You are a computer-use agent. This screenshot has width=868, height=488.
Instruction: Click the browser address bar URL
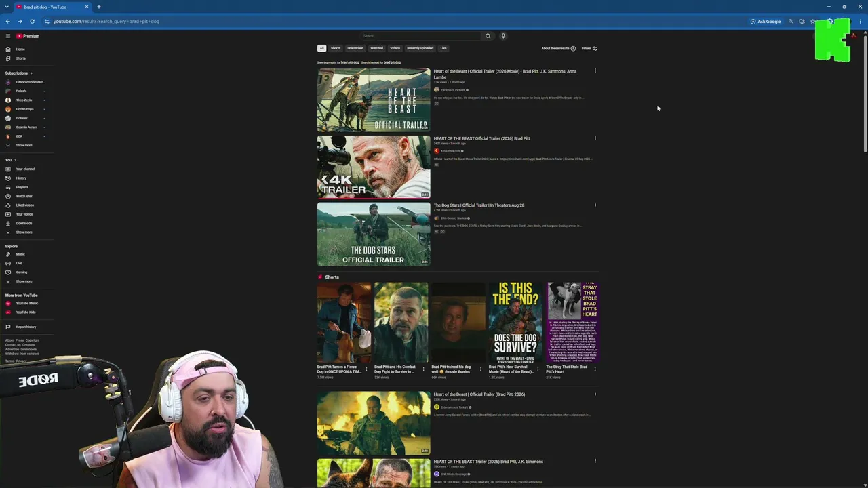point(106,22)
